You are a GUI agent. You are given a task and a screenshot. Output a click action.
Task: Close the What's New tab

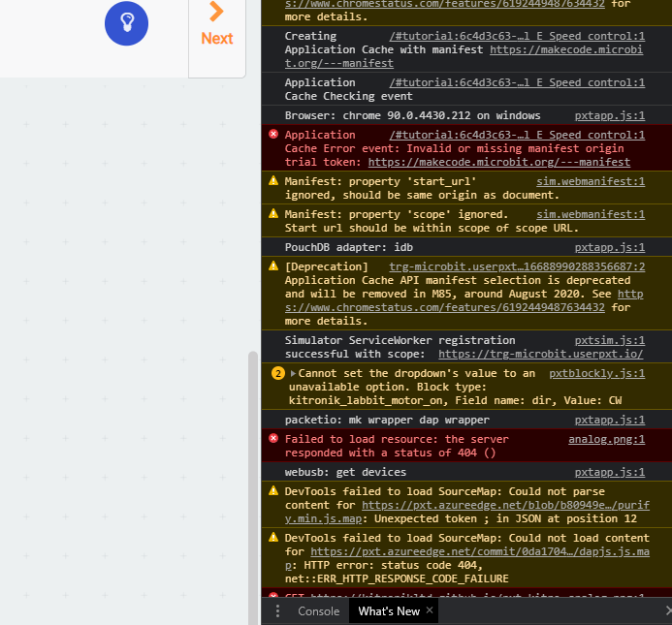[x=430, y=610]
